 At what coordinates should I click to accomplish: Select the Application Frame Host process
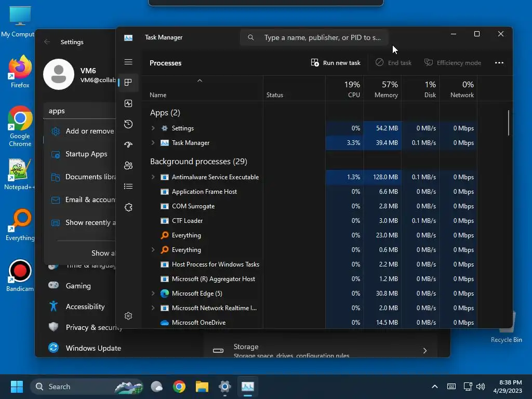tap(310, 191)
